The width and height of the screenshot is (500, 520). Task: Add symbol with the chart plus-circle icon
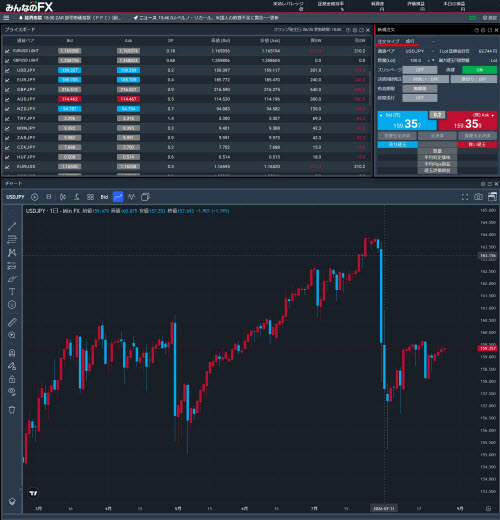(35, 197)
